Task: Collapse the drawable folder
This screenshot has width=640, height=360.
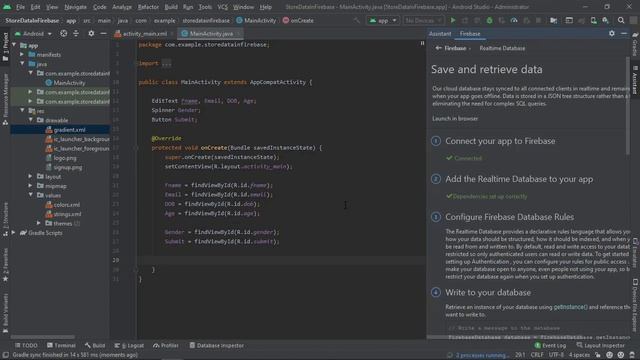Action: point(31,120)
